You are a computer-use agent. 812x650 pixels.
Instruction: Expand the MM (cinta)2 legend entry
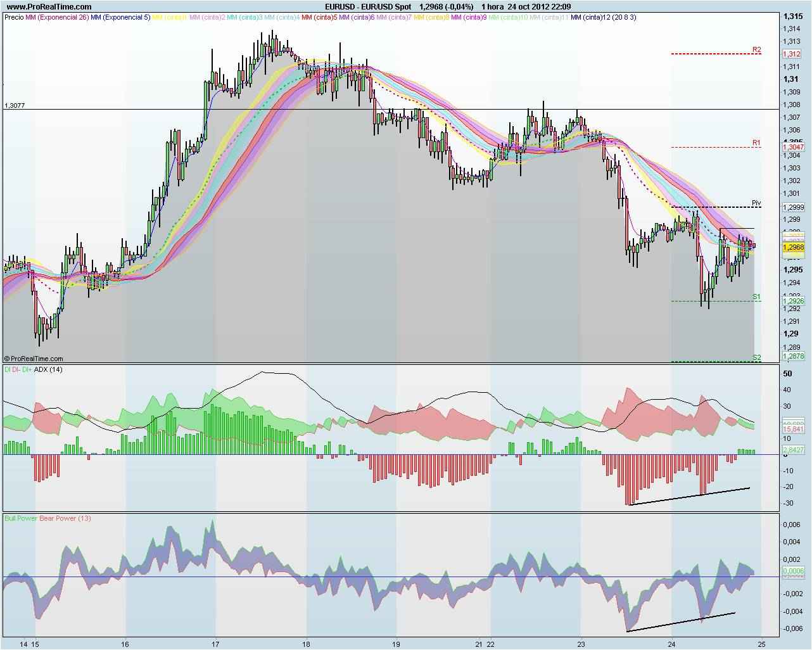click(206, 19)
